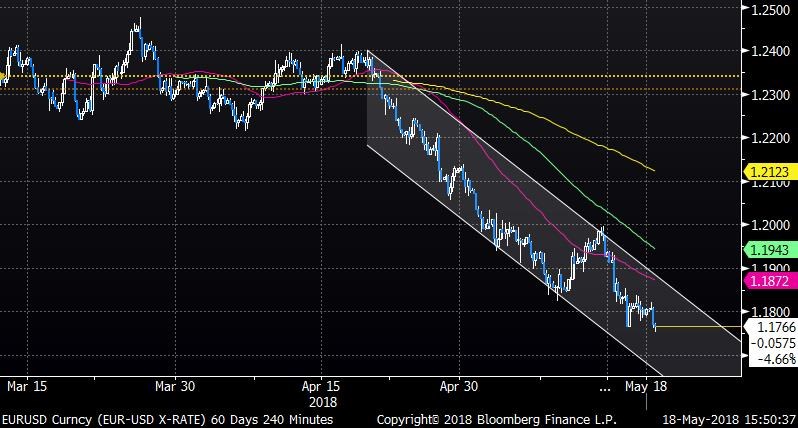The image size is (798, 428).
Task: Click the Bloomberg Finance L.P. copyright text
Action: (x=497, y=420)
